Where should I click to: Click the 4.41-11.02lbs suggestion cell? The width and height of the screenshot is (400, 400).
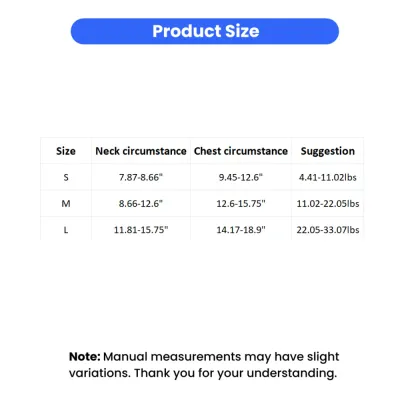tap(328, 177)
